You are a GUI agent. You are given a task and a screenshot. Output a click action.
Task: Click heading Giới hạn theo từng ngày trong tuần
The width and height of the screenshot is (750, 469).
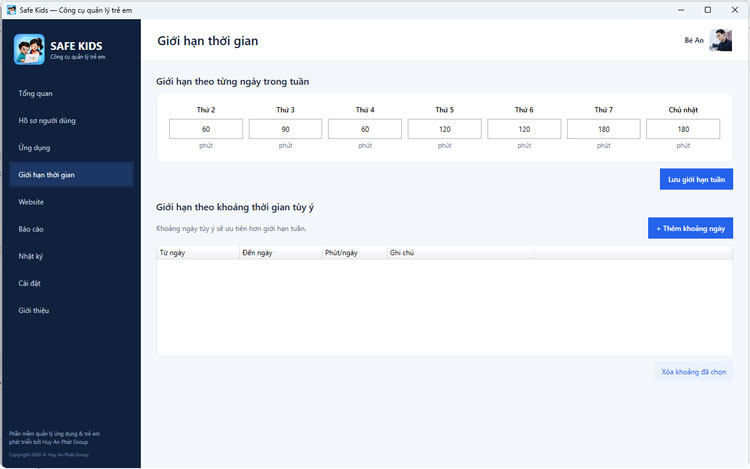[232, 81]
